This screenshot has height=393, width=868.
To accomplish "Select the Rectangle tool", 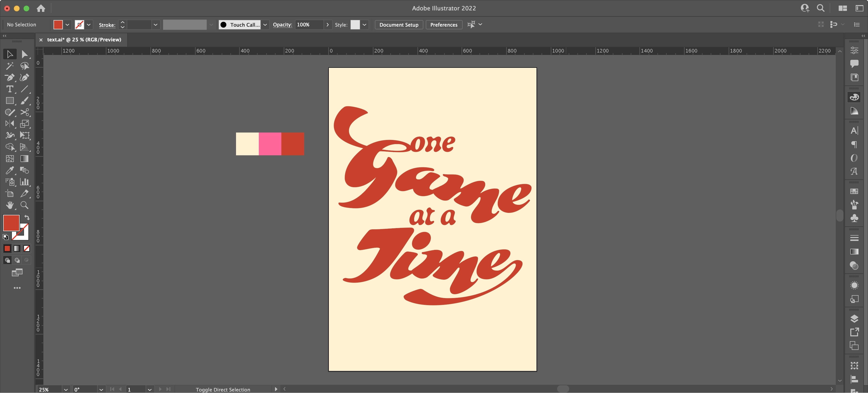I will click(x=10, y=101).
